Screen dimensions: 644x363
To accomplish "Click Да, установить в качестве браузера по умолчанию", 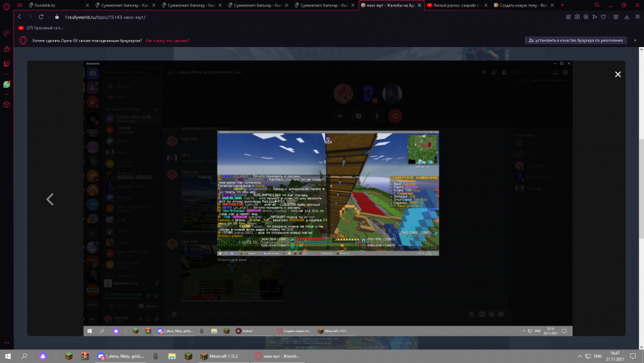I will 575,40.
